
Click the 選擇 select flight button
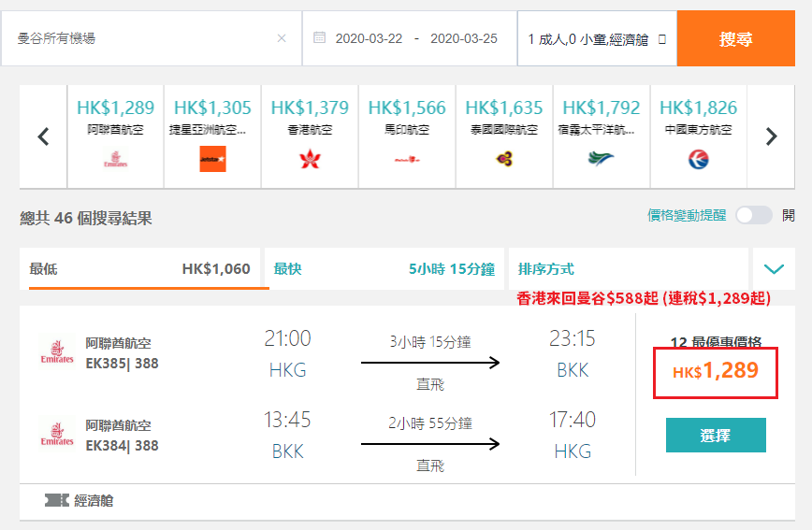716,436
